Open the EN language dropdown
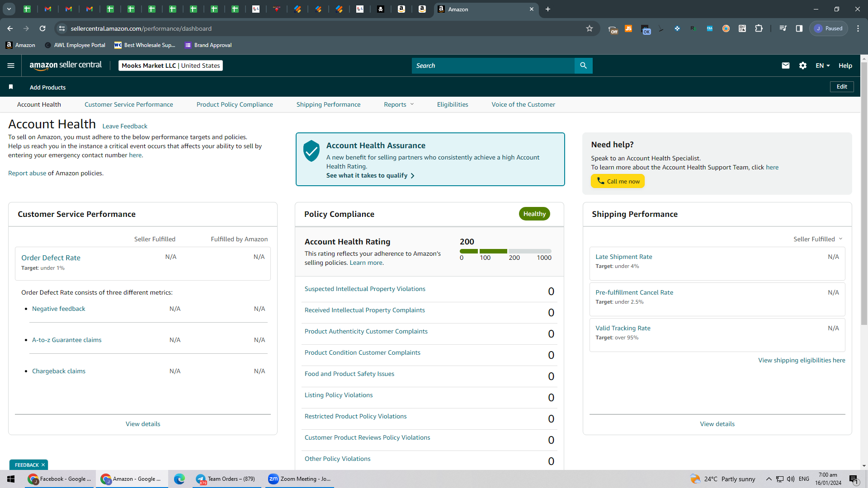 [x=823, y=66]
